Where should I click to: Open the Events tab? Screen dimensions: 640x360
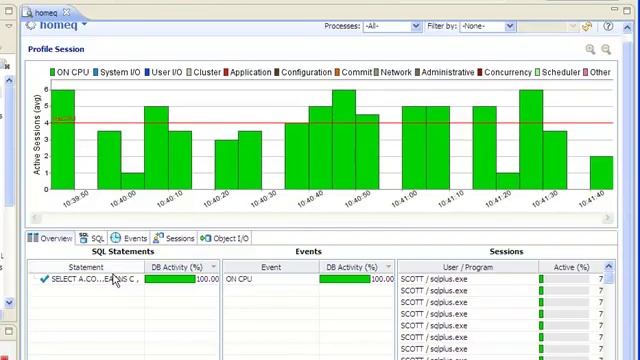(129, 238)
